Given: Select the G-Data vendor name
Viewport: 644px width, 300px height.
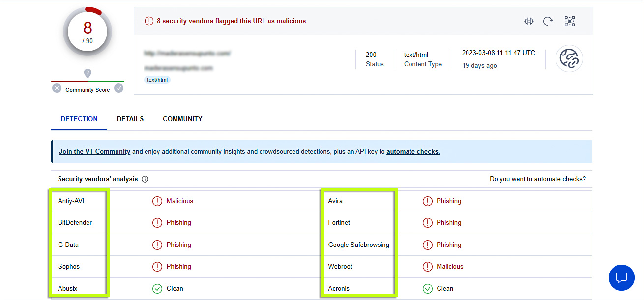Looking at the screenshot, I should point(68,245).
